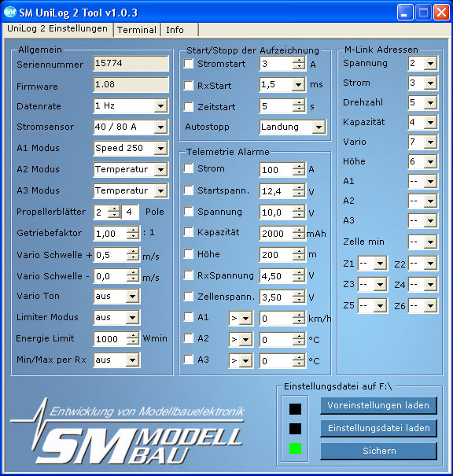Click the Stromstart ampere spinner arrows

[x=299, y=64]
